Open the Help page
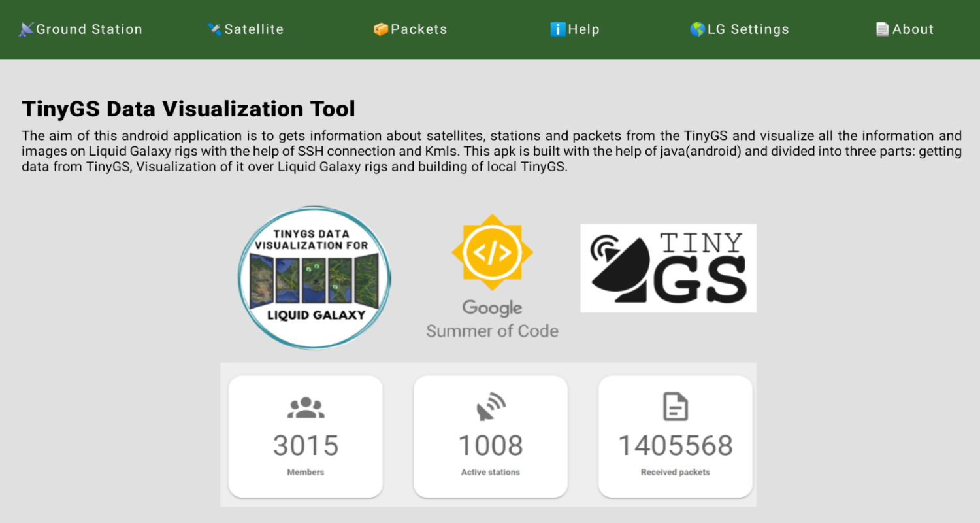Viewport: 980px width, 523px height. coord(575,29)
